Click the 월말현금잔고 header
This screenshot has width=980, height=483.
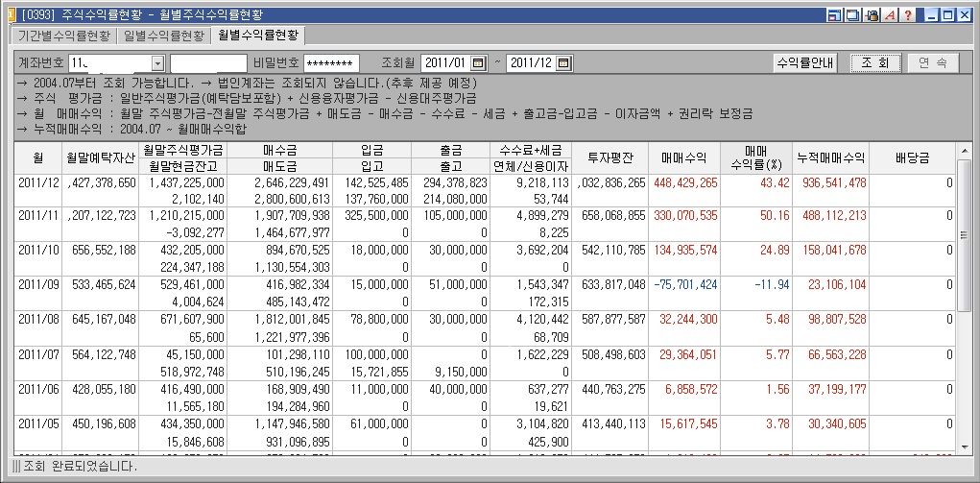(183, 166)
